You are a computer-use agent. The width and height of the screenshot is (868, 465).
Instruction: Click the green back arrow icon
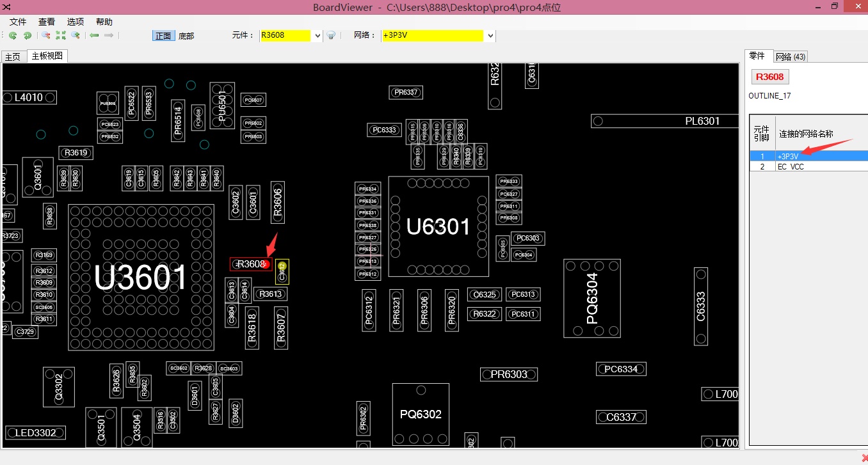94,36
